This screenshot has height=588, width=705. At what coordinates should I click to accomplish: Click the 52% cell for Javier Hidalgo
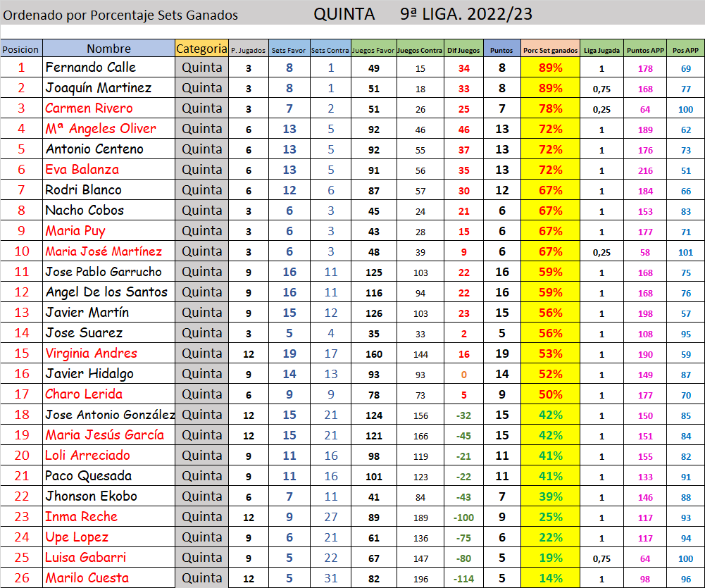pyautogui.click(x=550, y=374)
